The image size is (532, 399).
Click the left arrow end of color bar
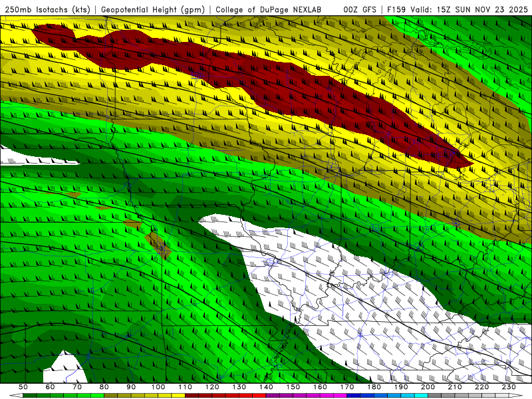click(16, 395)
